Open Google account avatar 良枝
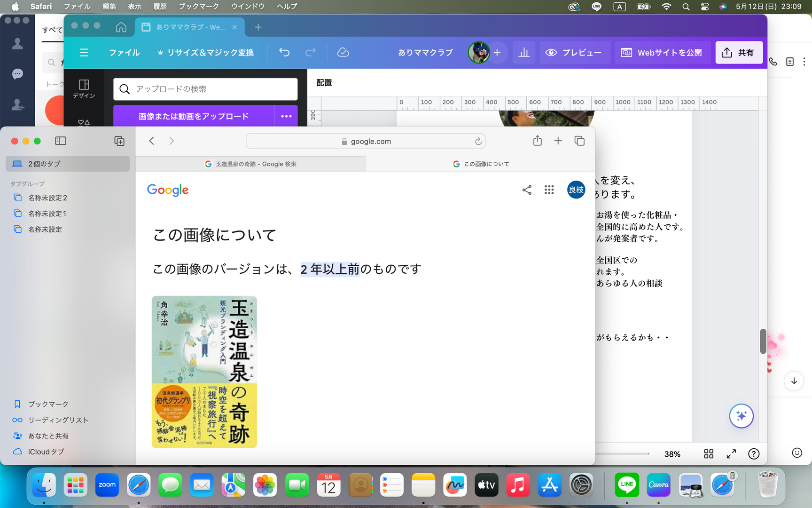812x508 pixels. [x=576, y=190]
